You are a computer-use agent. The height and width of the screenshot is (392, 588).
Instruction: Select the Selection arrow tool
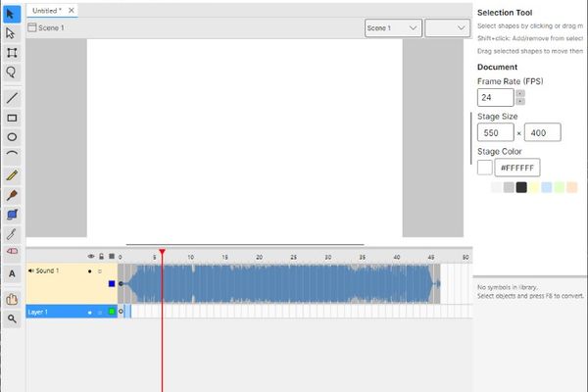coord(12,15)
